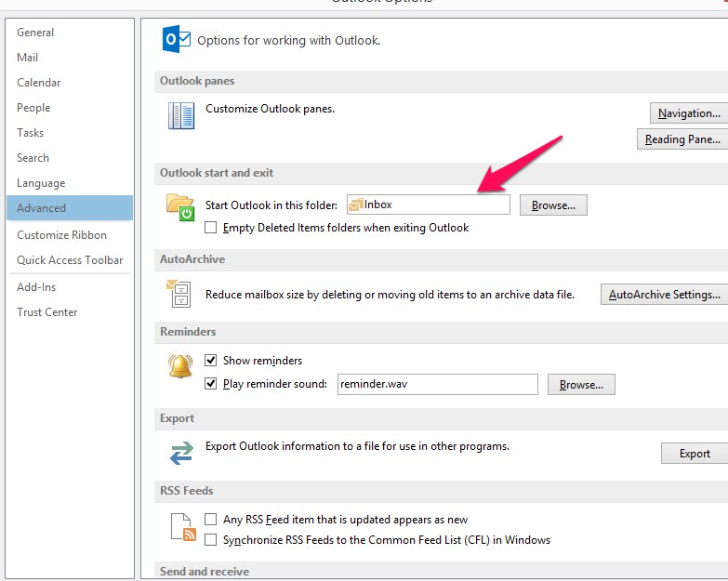This screenshot has height=581, width=728.
Task: Click the "Reduce mailbox size" description text
Action: tap(390, 295)
